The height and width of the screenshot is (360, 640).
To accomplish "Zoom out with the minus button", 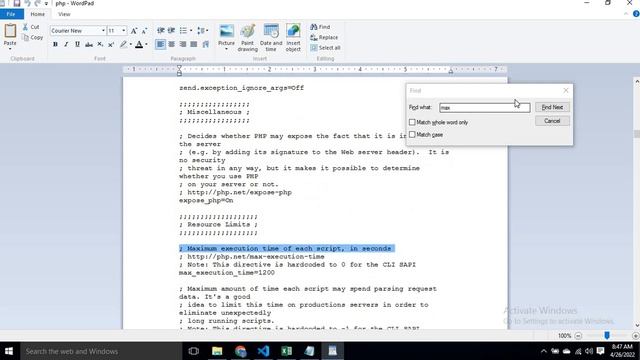I will click(578, 336).
